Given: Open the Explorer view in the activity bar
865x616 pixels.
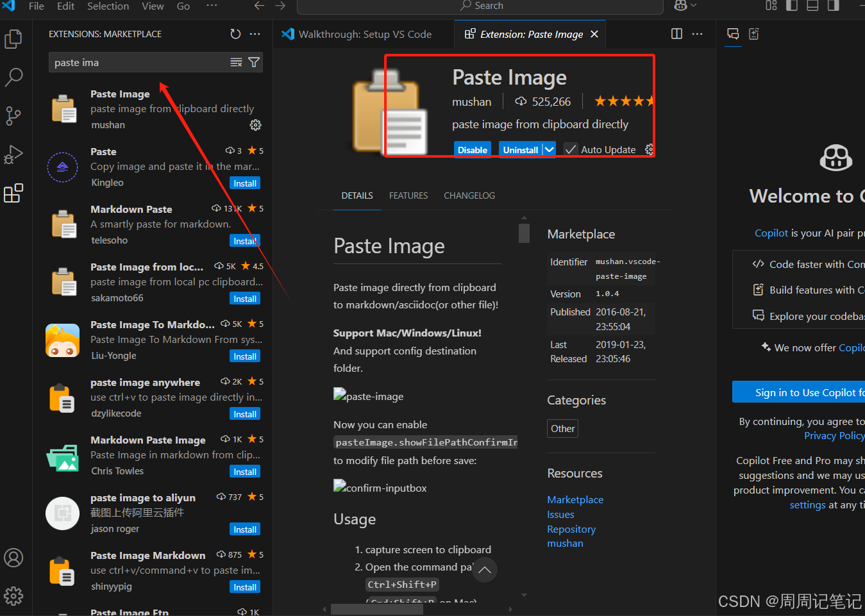Looking at the screenshot, I should point(13,39).
